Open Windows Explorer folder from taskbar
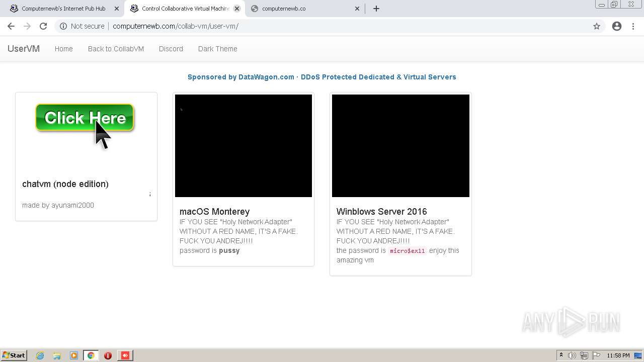The image size is (644, 362). pos(57,355)
